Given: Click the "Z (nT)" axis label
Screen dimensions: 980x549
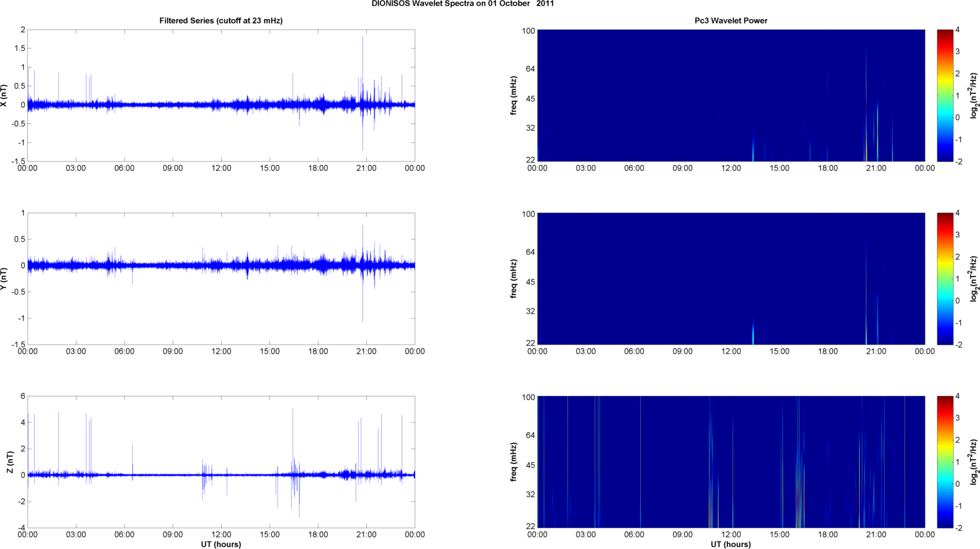Looking at the screenshot, I should [10, 462].
